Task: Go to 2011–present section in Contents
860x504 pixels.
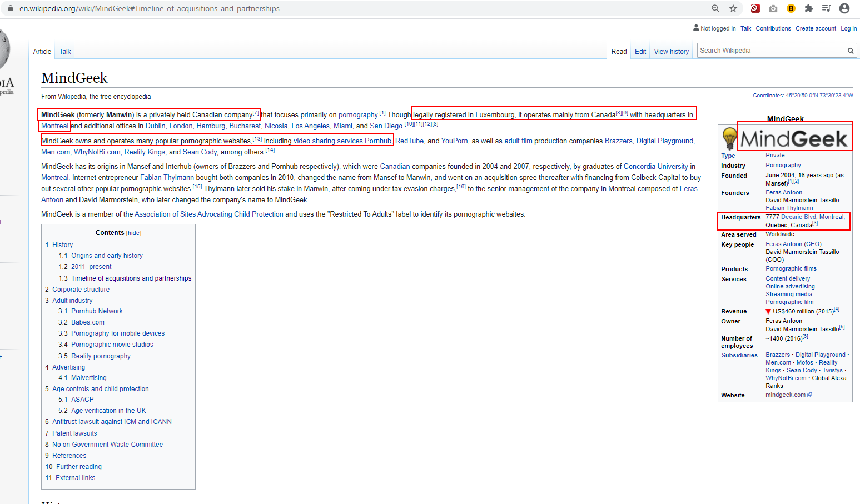Action: coord(91,267)
